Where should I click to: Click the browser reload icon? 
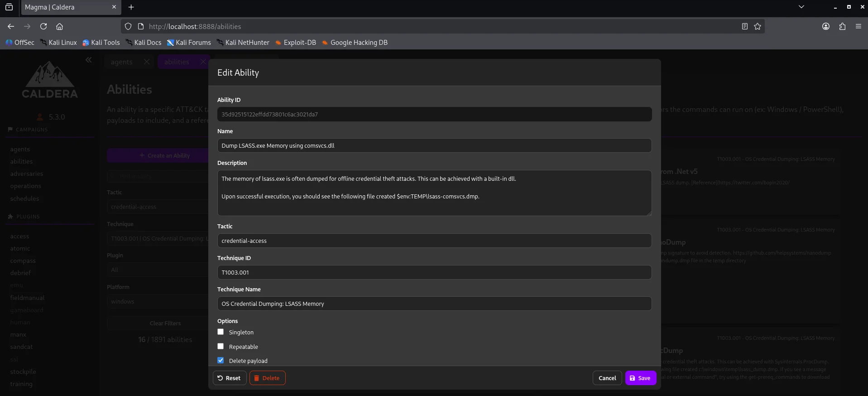pyautogui.click(x=43, y=26)
